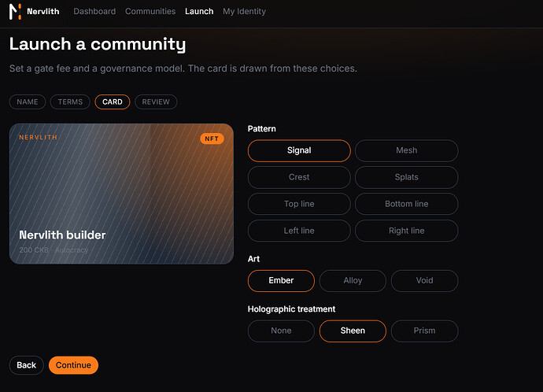543x392 pixels.
Task: Open My Identity page
Action: coord(244,12)
